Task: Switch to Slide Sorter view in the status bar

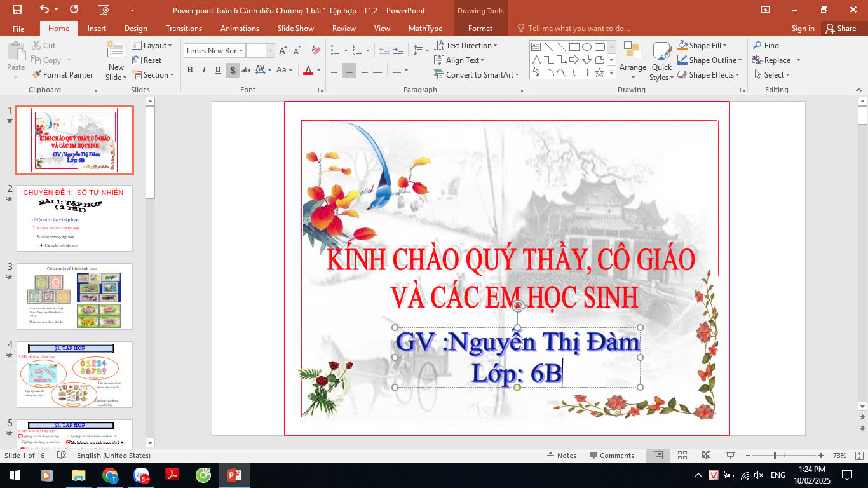Action: point(682,456)
